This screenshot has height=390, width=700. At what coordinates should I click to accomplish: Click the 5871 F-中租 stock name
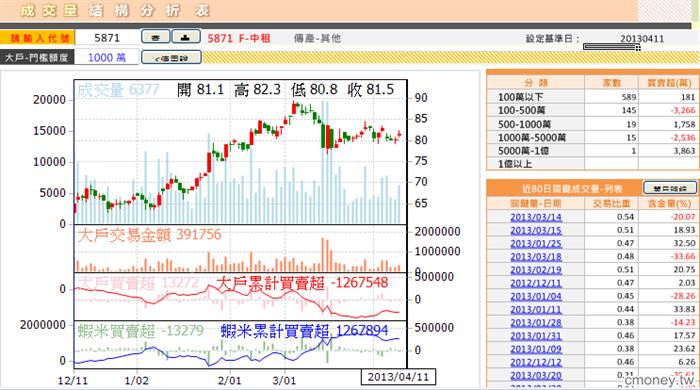(x=239, y=38)
